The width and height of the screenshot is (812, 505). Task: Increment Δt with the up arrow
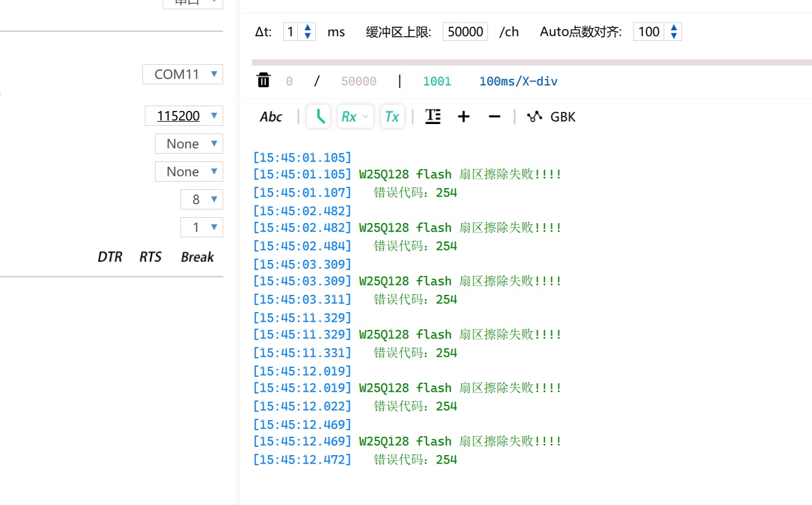pyautogui.click(x=307, y=27)
